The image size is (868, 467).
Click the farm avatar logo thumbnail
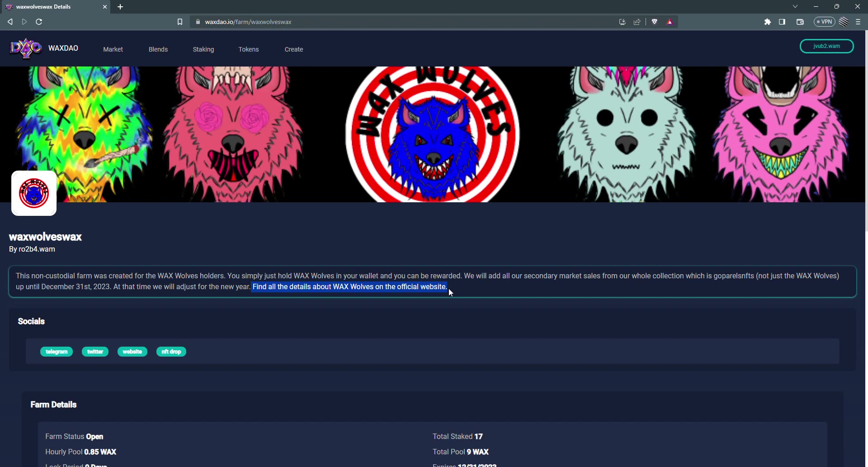34,193
